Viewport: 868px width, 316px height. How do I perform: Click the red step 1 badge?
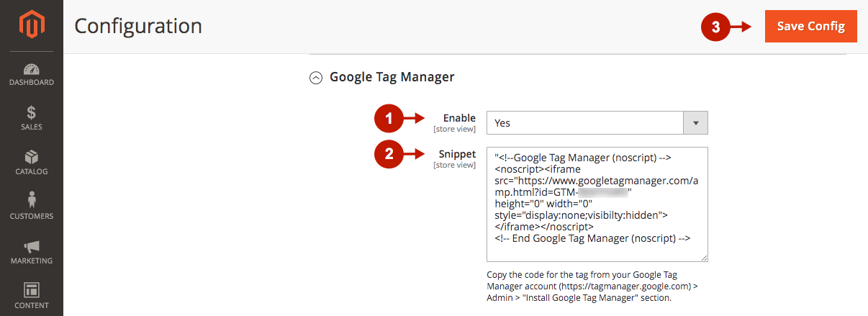(x=389, y=119)
